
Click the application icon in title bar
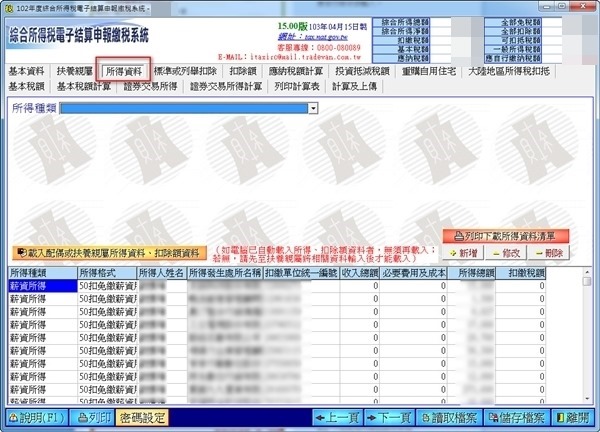(x=10, y=8)
